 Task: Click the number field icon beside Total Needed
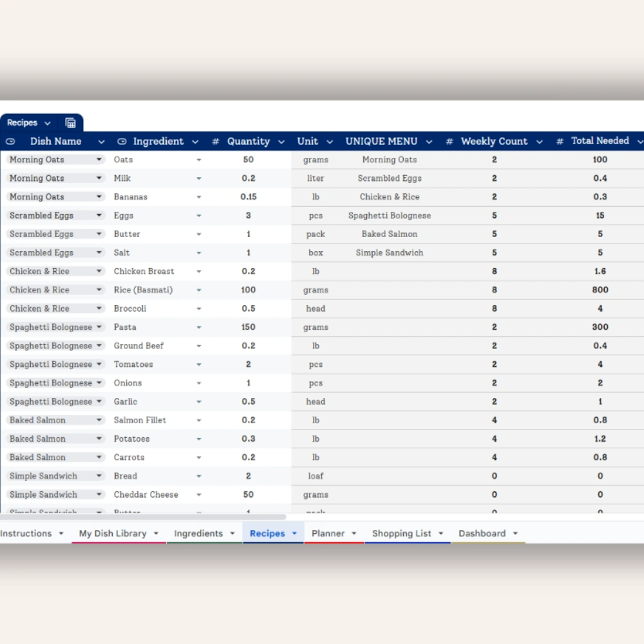560,141
